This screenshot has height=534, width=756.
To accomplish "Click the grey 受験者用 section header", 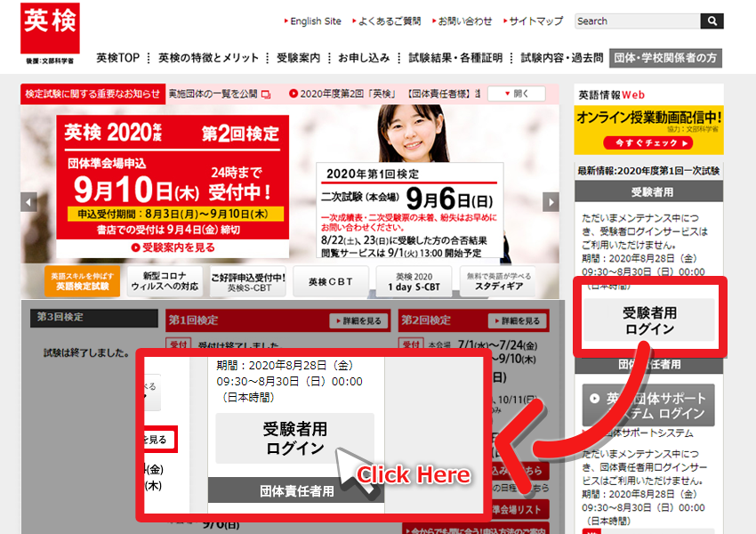I will click(x=649, y=192).
